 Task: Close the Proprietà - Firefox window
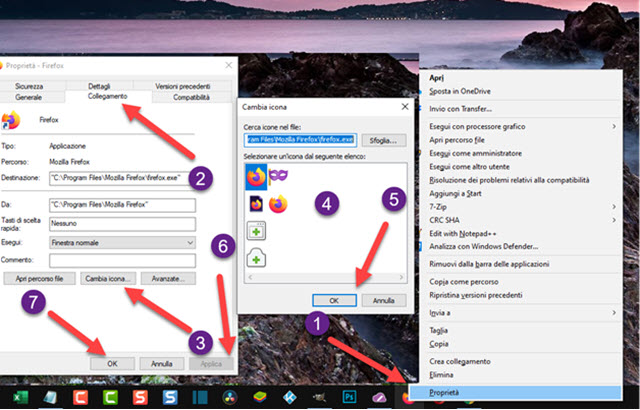point(229,65)
